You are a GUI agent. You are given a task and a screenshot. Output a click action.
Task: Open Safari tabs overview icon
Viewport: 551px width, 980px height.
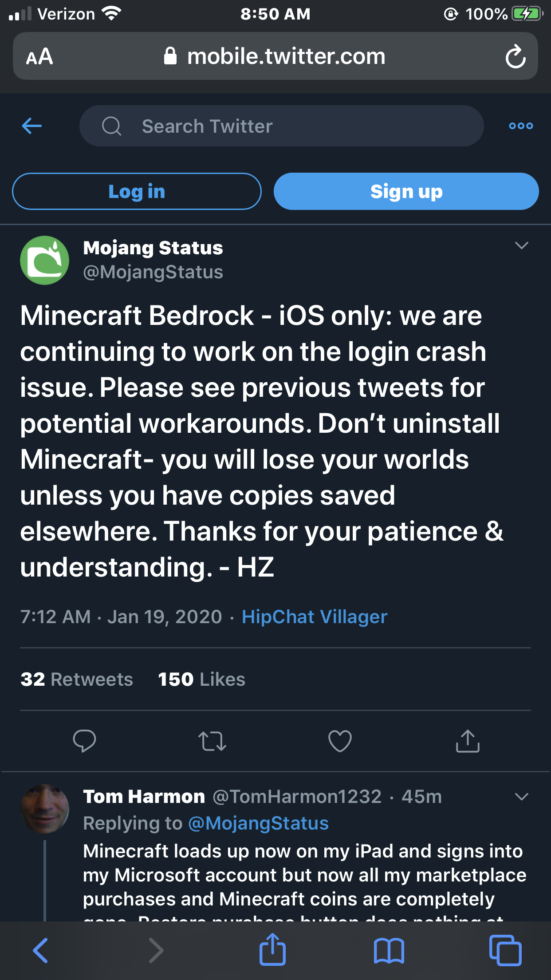click(x=505, y=950)
